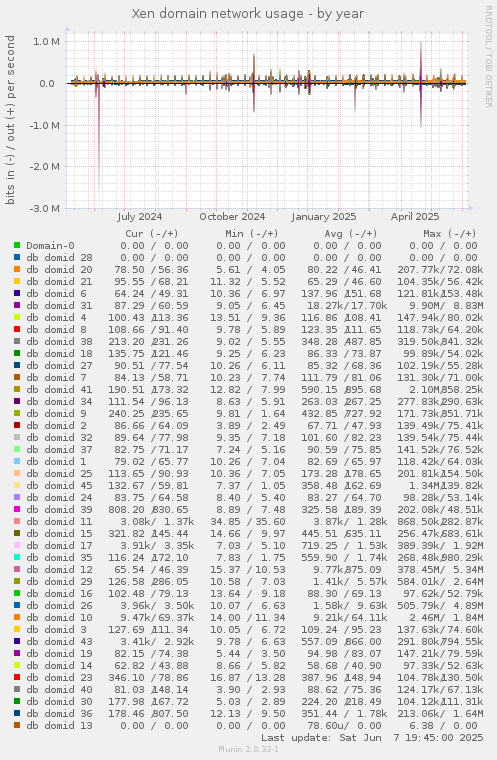The image size is (497, 760).
Task: Click the 'db domid 32' legend label
Action: pos(59,438)
